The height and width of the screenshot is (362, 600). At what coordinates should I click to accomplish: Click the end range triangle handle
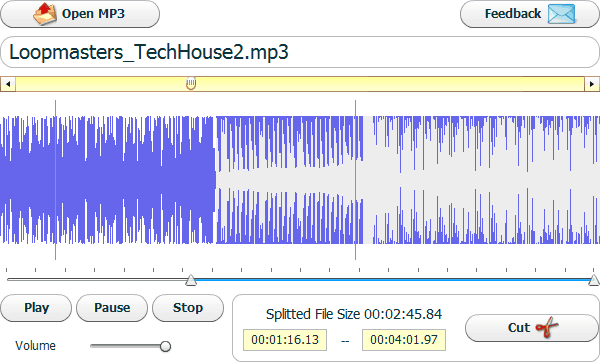(x=594, y=280)
